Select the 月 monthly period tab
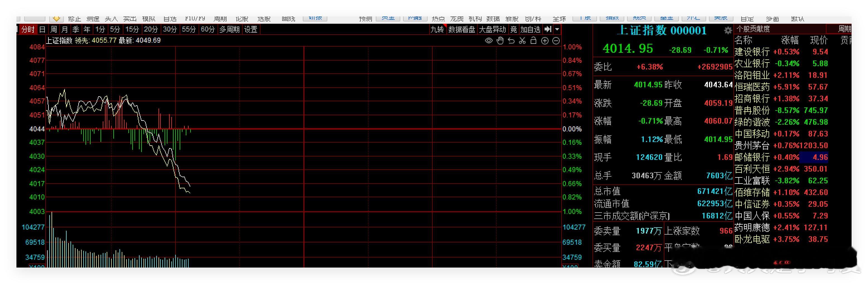This screenshot has height=284, width=868. [64, 29]
